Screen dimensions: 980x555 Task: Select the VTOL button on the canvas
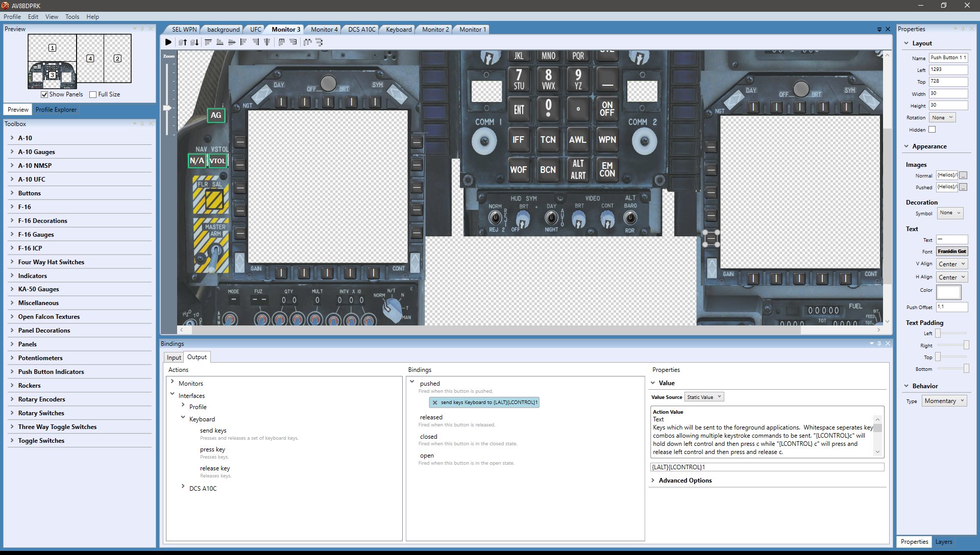tap(218, 161)
